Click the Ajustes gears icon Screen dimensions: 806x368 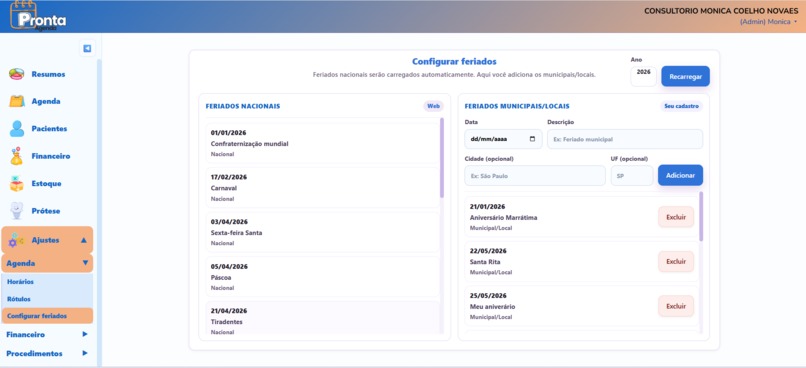[x=16, y=240]
